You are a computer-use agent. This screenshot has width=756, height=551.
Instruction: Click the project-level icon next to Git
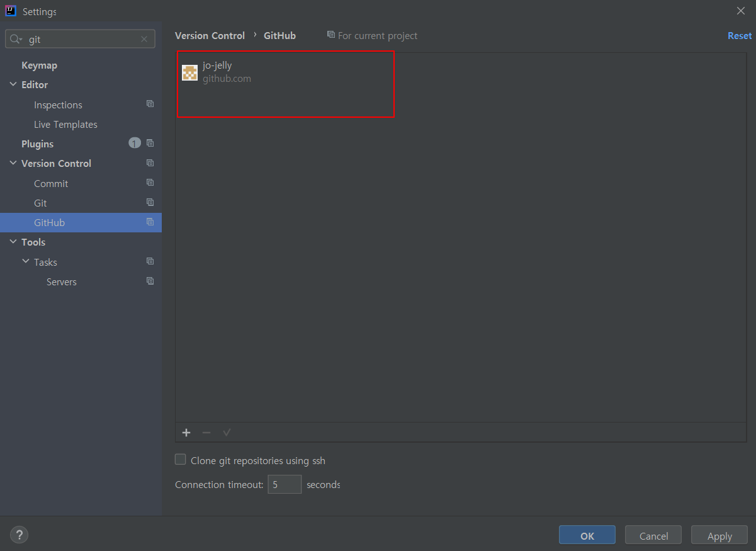point(150,202)
